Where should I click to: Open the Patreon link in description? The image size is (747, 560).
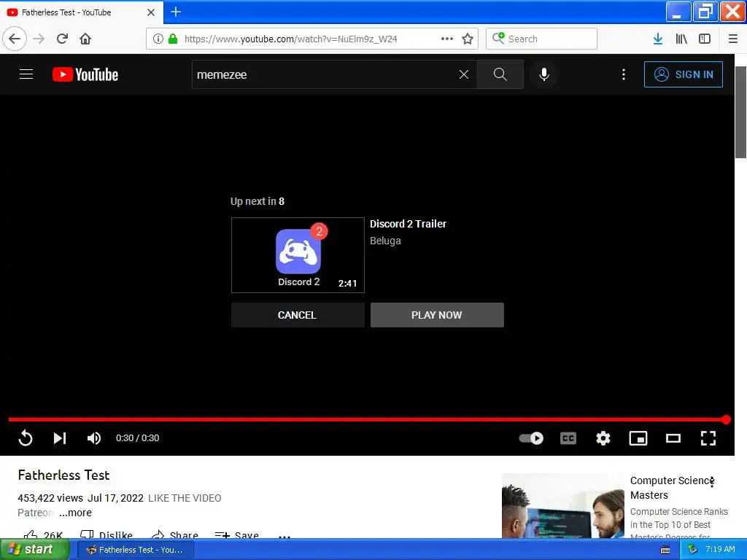point(35,513)
